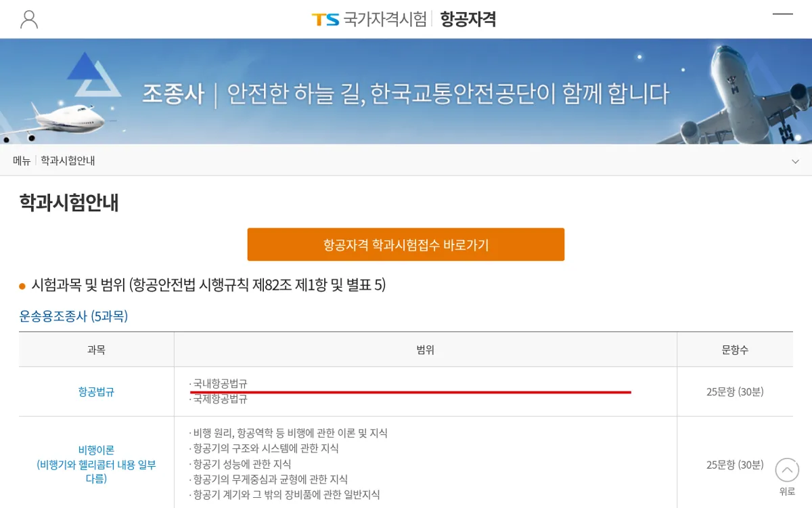The image size is (812, 508).
Task: Expand the 학과시험안내 menu chevron
Action: point(796,161)
